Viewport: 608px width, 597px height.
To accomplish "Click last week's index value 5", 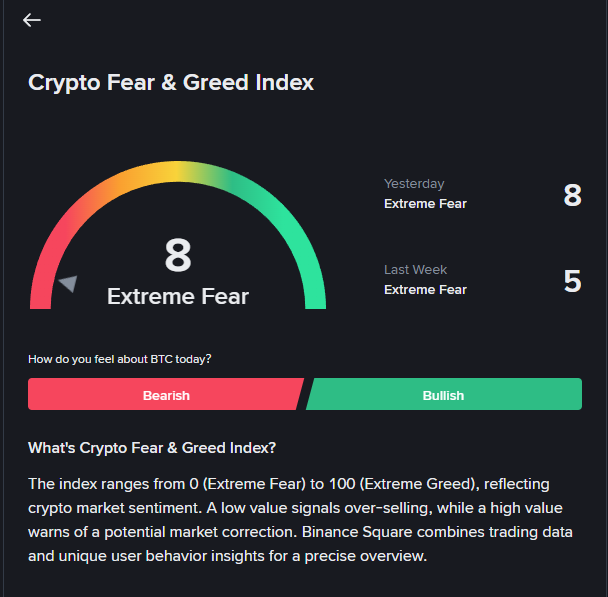I will coord(572,281).
